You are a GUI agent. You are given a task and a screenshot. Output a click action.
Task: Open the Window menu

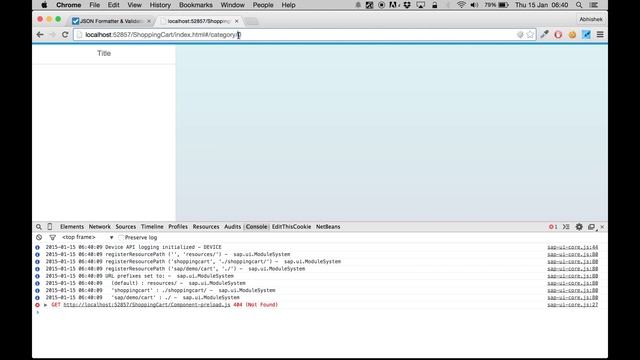coord(232,5)
